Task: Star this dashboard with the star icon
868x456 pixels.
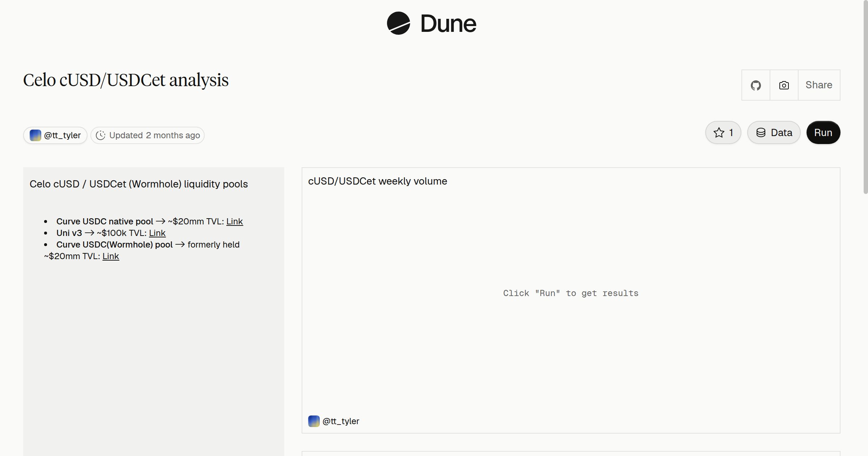Action: point(719,133)
